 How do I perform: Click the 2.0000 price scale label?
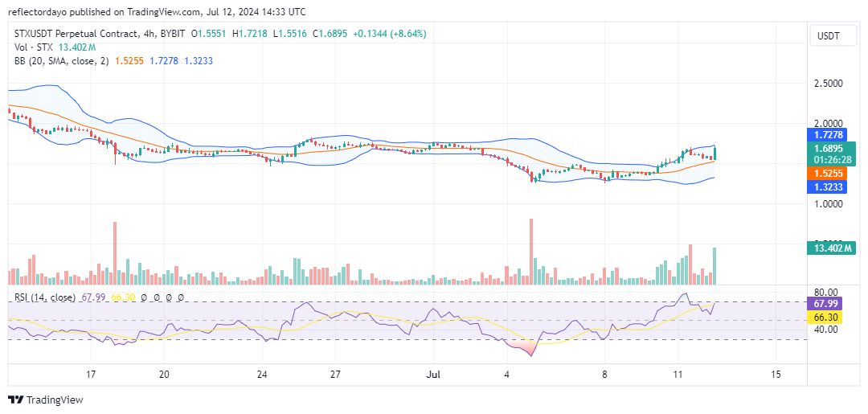pyautogui.click(x=828, y=124)
